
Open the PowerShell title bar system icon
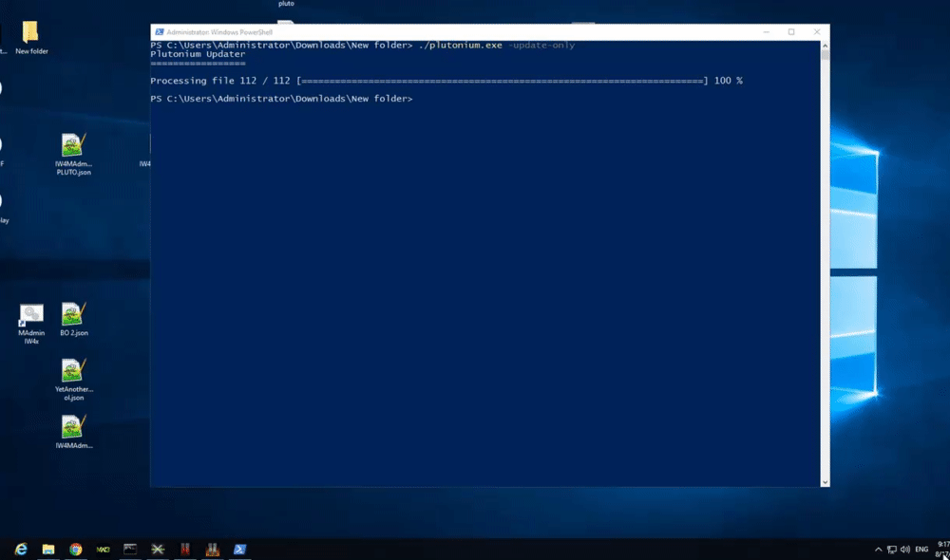[160, 32]
